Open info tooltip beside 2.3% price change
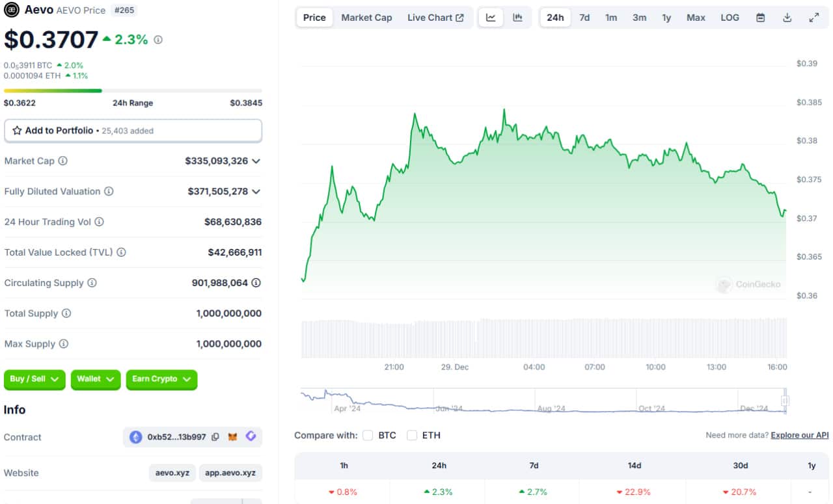 (158, 40)
